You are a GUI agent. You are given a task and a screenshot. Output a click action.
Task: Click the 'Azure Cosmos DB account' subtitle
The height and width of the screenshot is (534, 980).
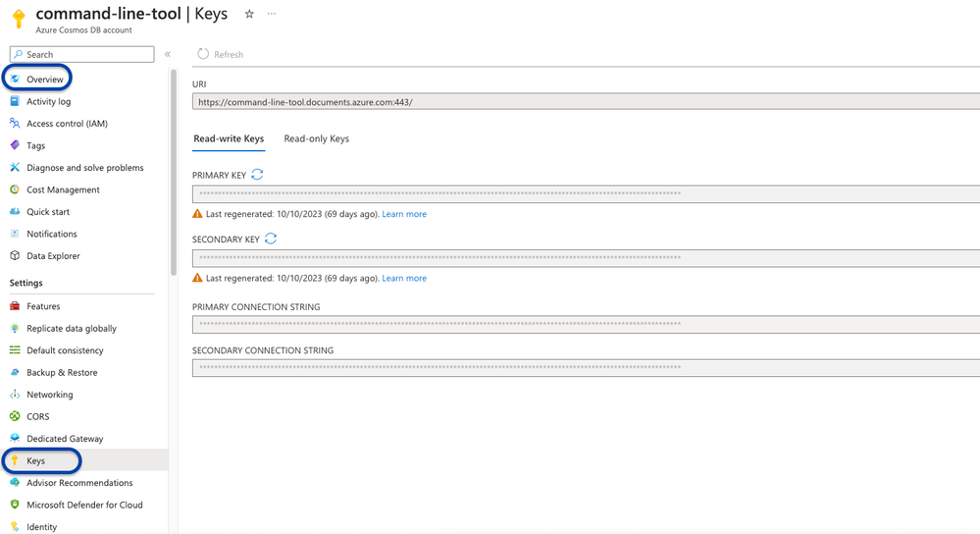click(83, 30)
